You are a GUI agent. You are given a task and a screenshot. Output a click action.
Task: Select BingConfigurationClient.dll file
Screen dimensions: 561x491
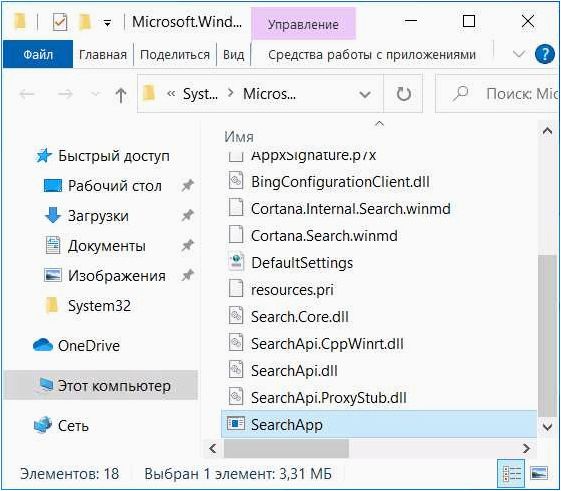(x=340, y=182)
